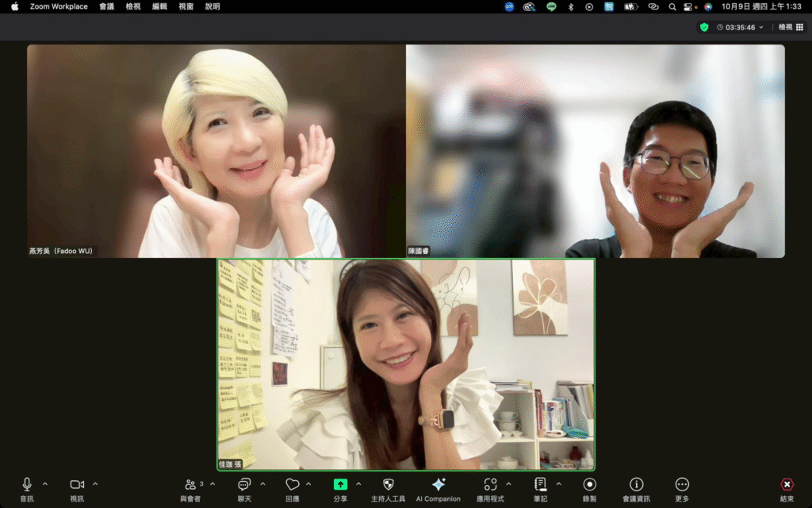812x508 pixels.
Task: Show 會議資訊 meeting info
Action: click(x=636, y=485)
